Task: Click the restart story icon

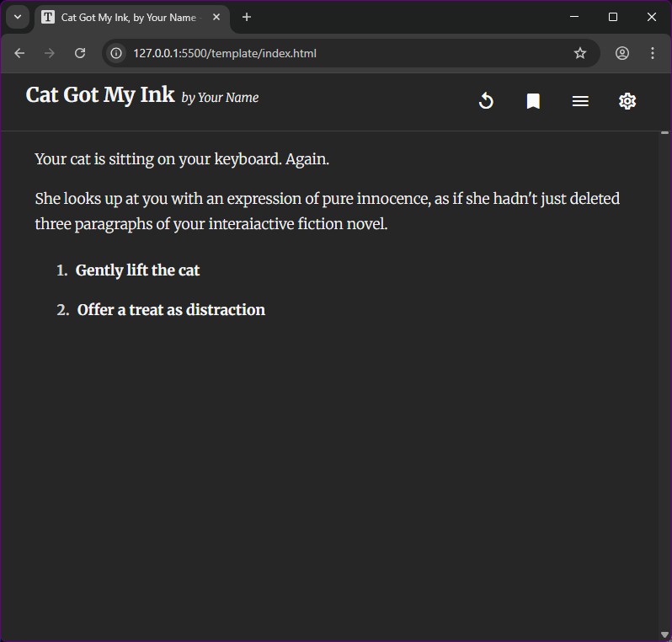Action: tap(486, 101)
